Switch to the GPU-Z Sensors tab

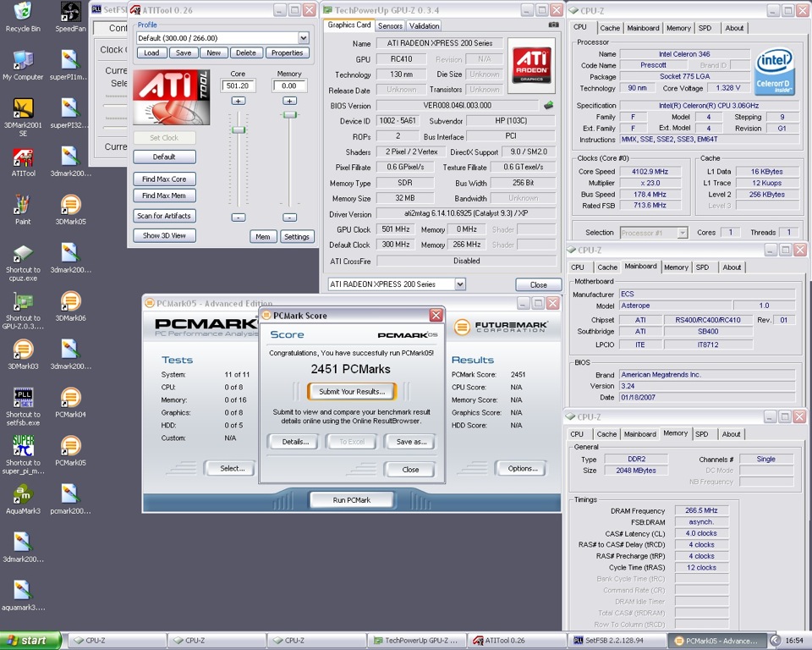click(390, 26)
